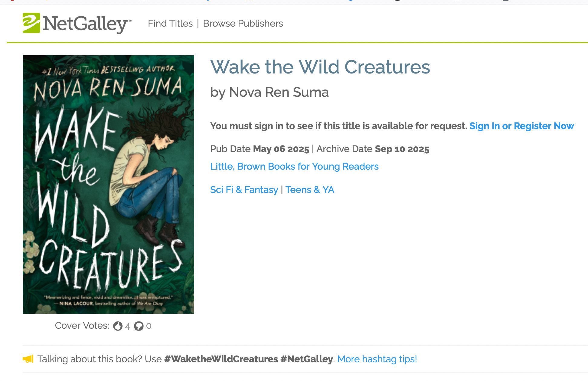Select the Teens & YA category
The image size is (588, 381).
(x=310, y=190)
